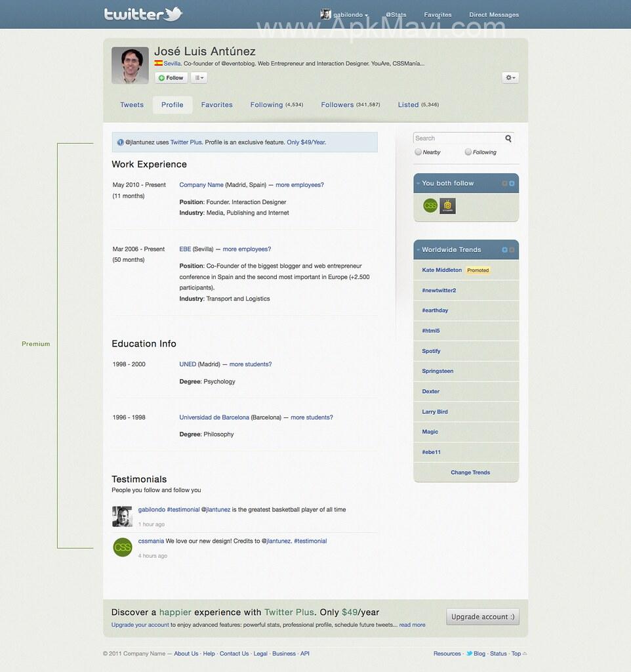631x672 pixels.
Task: Collapse the Worldwide Trends panel
Action: (418, 250)
